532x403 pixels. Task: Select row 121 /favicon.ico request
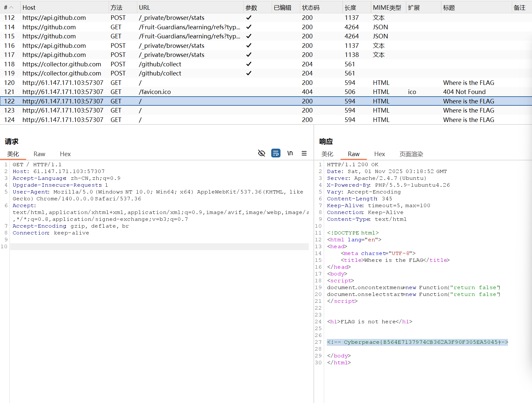coord(266,92)
